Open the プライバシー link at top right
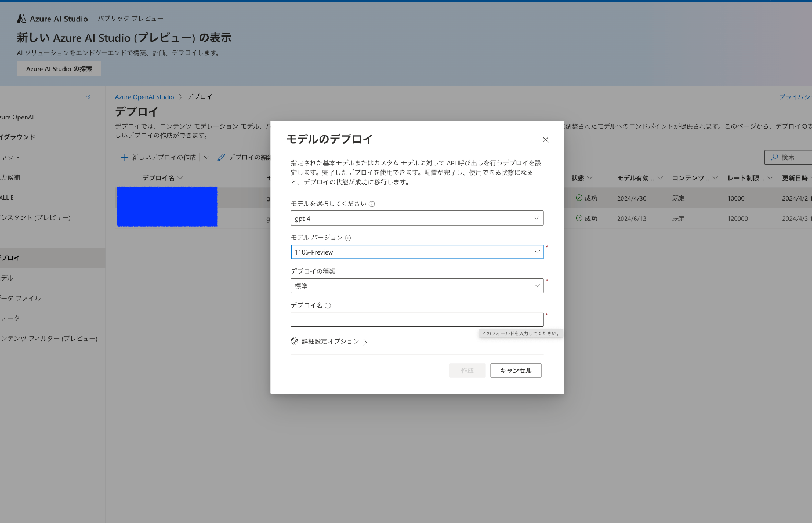Image resolution: width=812 pixels, height=523 pixels. click(x=795, y=97)
